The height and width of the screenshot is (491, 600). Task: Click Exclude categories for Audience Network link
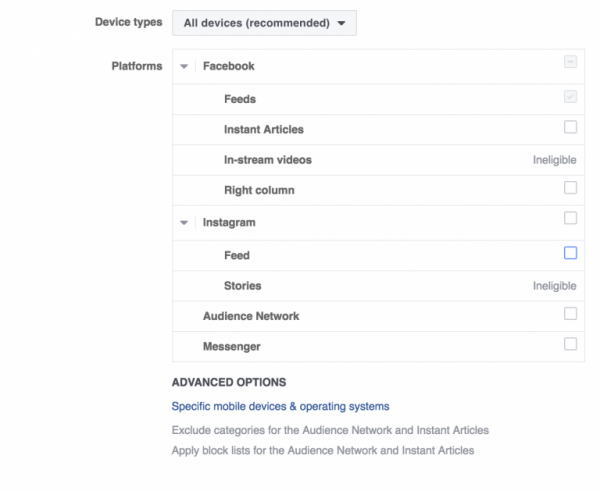click(330, 430)
